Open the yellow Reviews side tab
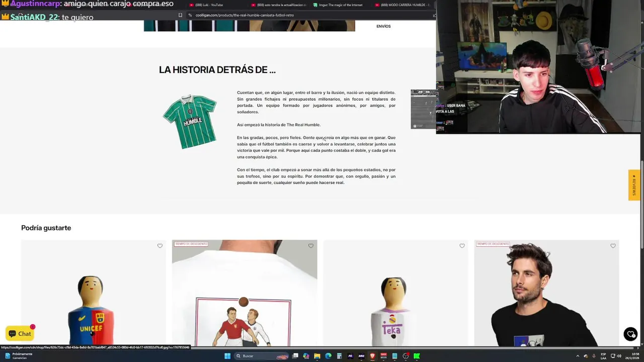The width and height of the screenshot is (644, 362). [634, 185]
